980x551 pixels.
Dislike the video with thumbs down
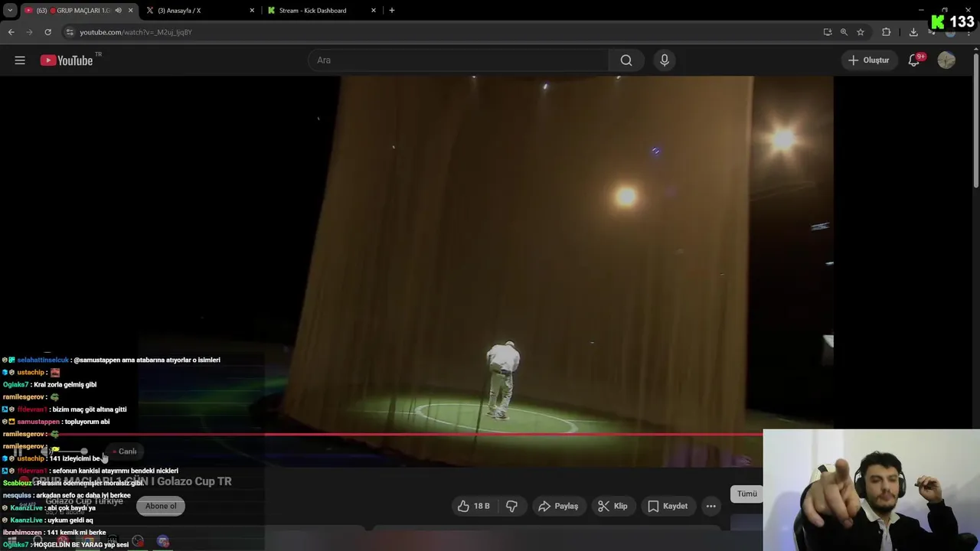pyautogui.click(x=511, y=506)
